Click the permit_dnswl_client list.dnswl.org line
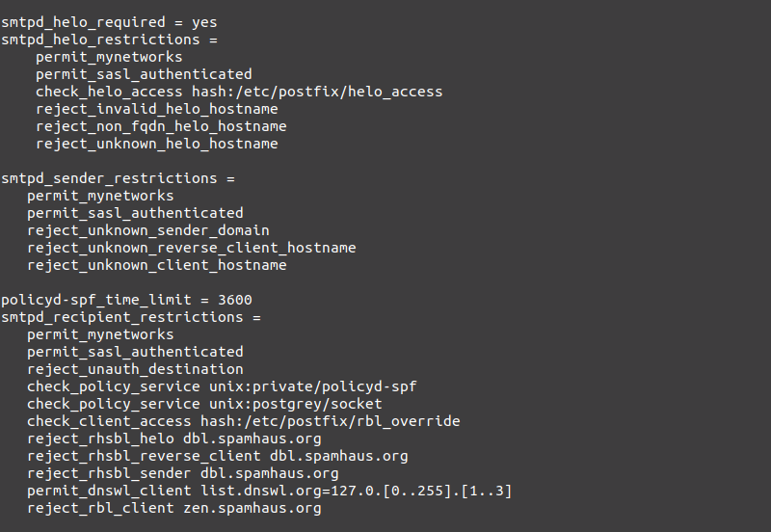This screenshot has height=532, width=771. (269, 491)
